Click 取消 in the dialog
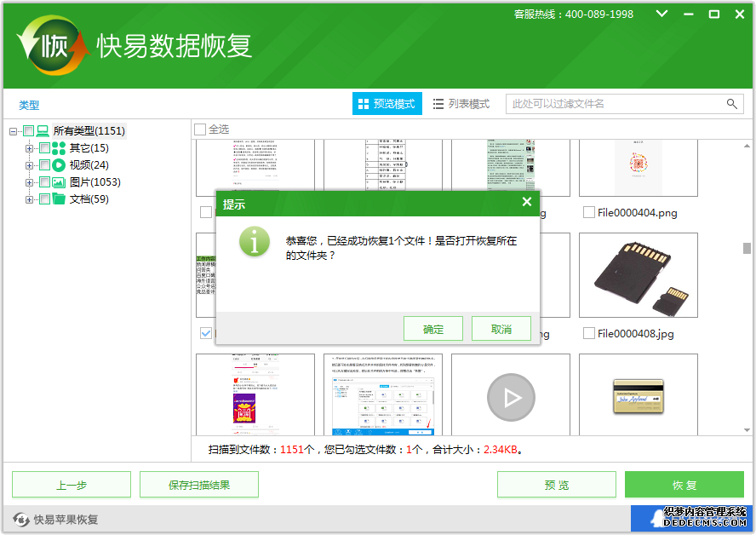 (x=501, y=329)
